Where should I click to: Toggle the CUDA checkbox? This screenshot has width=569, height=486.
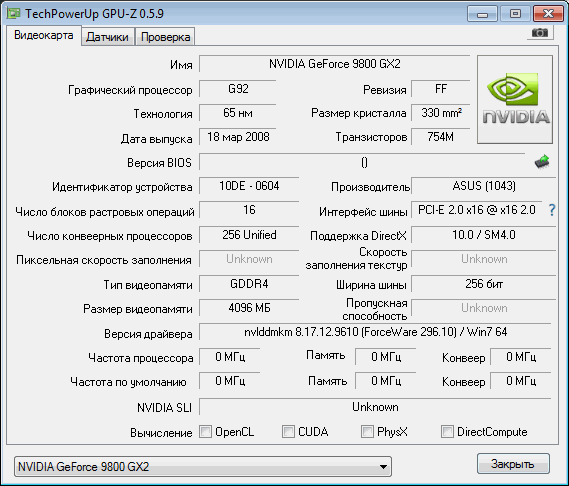(288, 432)
